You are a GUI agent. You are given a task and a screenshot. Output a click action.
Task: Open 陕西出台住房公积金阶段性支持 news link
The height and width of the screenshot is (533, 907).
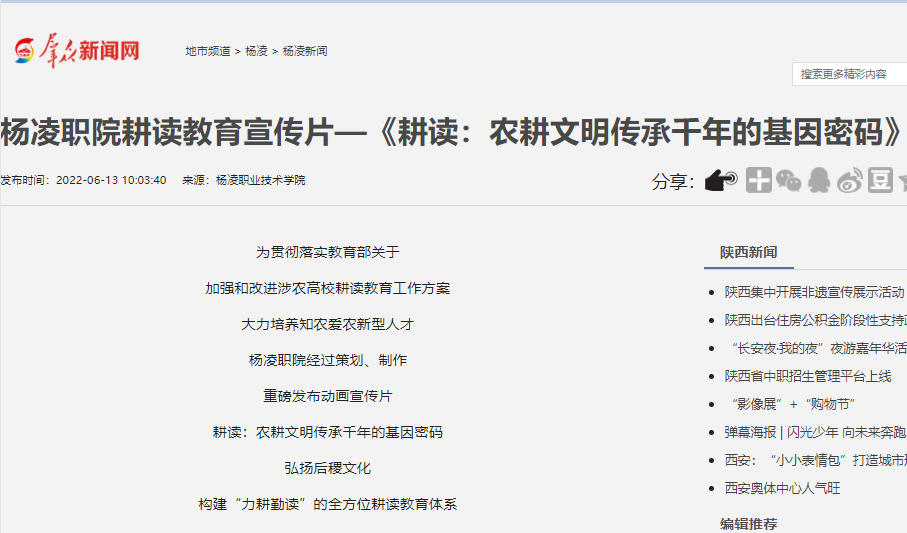[815, 320]
